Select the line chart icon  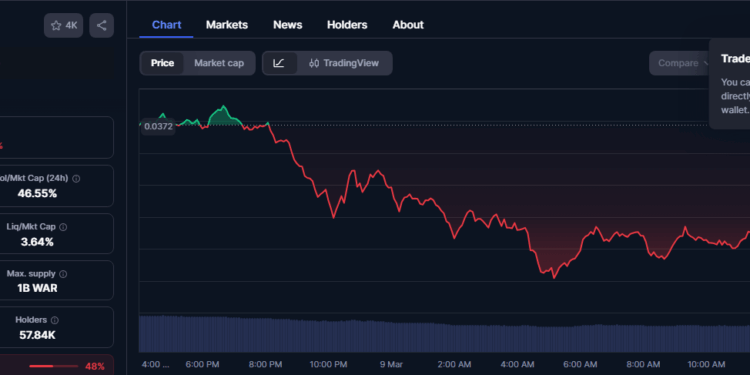click(x=279, y=63)
